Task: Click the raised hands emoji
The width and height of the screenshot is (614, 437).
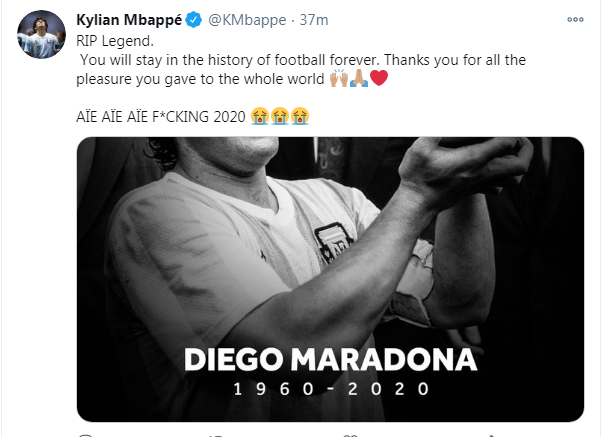Action: (339, 78)
